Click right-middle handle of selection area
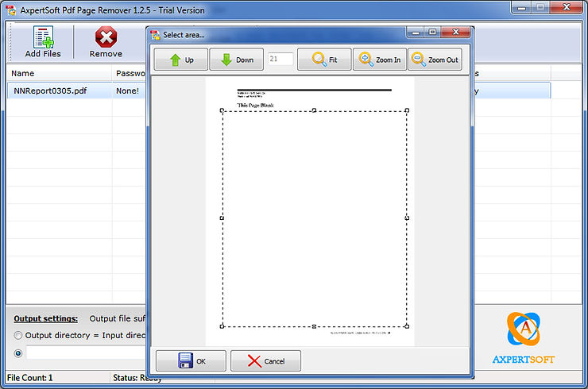The image size is (588, 389). pyautogui.click(x=407, y=218)
